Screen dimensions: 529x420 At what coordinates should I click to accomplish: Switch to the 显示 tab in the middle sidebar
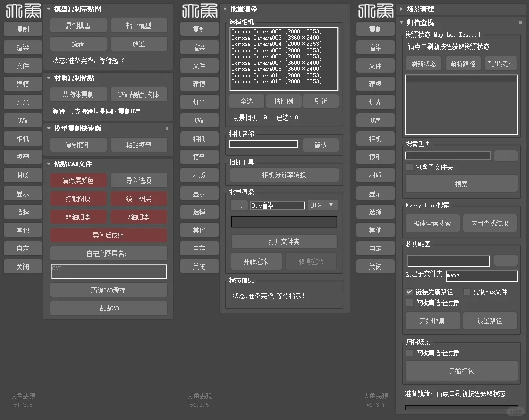pyautogui.click(x=199, y=193)
